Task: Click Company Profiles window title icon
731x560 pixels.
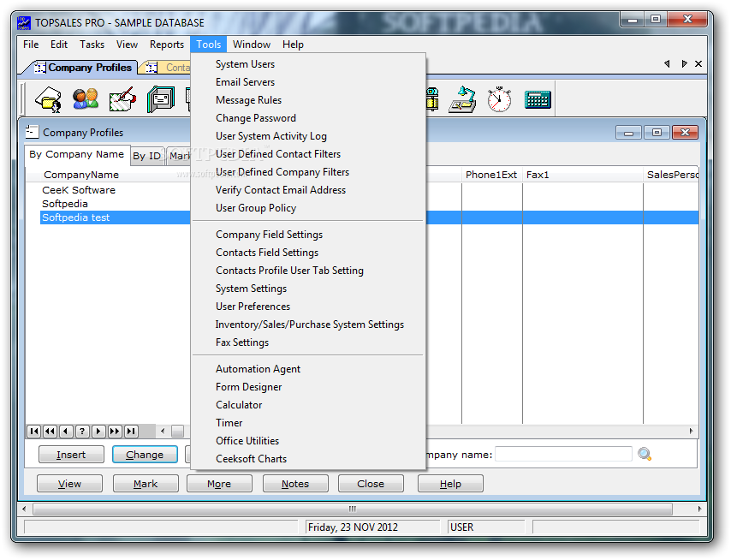Action: 32,132
